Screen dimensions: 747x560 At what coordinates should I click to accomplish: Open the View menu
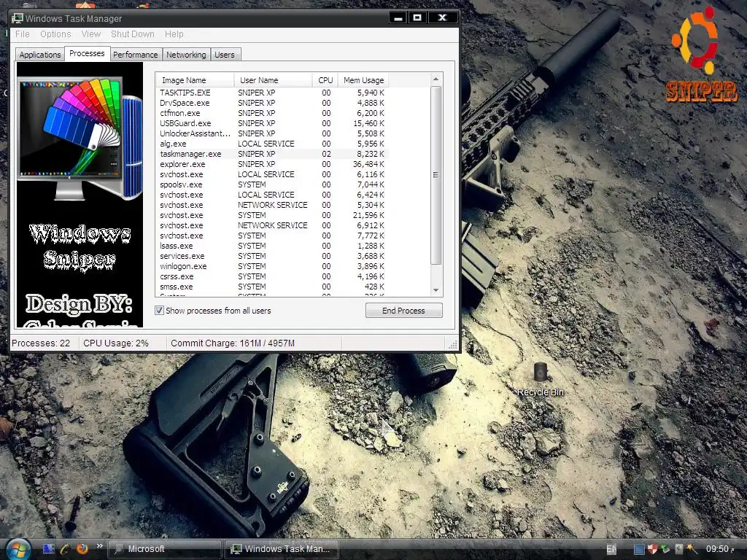tap(90, 34)
